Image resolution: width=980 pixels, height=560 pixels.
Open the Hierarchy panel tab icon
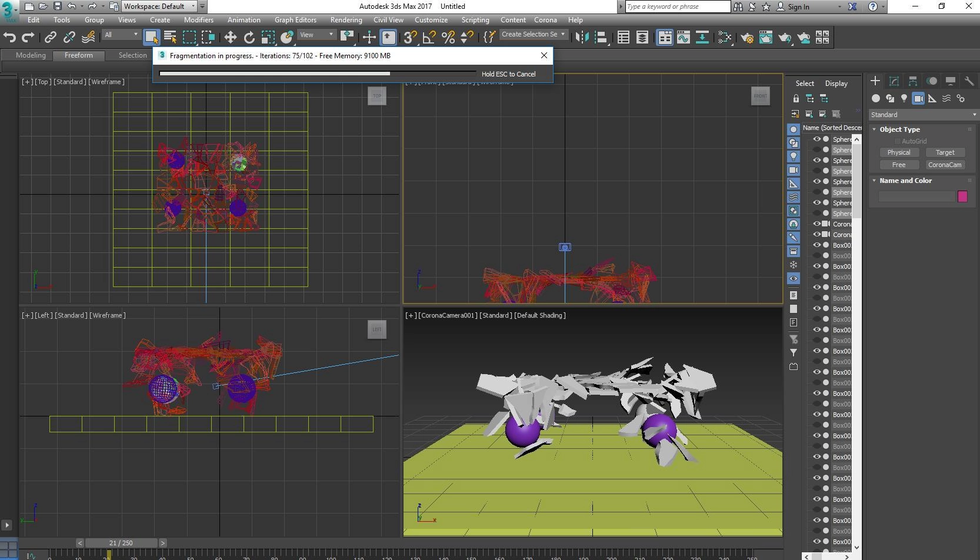pyautogui.click(x=913, y=81)
